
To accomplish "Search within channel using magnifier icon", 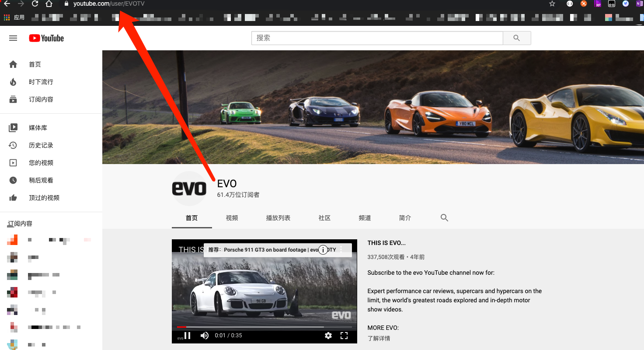I will click(x=445, y=218).
